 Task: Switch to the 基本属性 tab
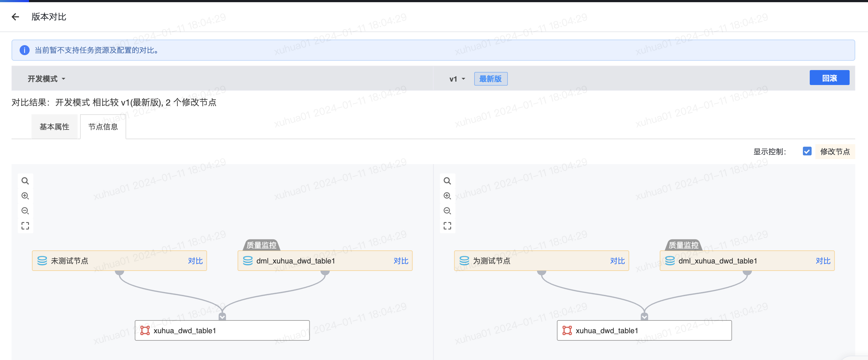pos(55,127)
